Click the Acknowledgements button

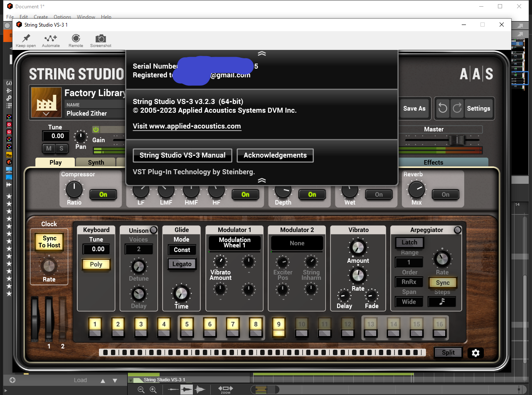275,156
